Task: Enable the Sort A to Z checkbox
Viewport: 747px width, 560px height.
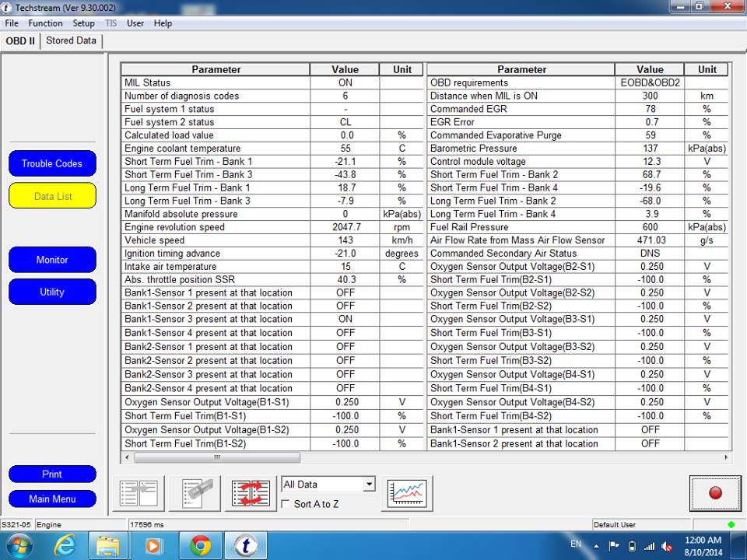Action: [286, 504]
